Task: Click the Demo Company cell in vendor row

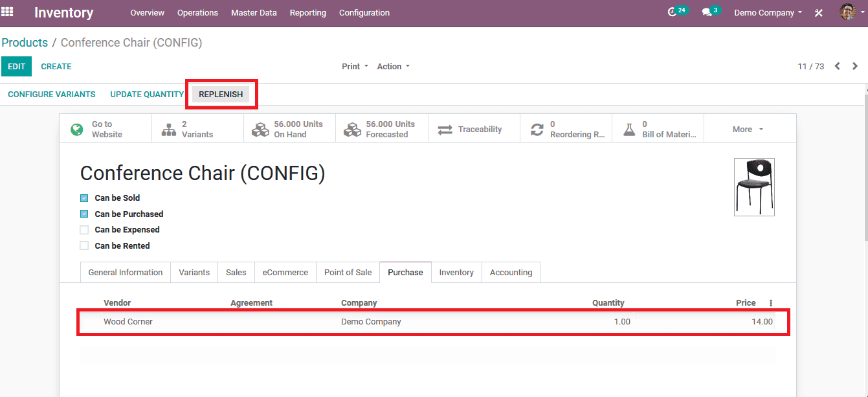Action: coord(371,322)
